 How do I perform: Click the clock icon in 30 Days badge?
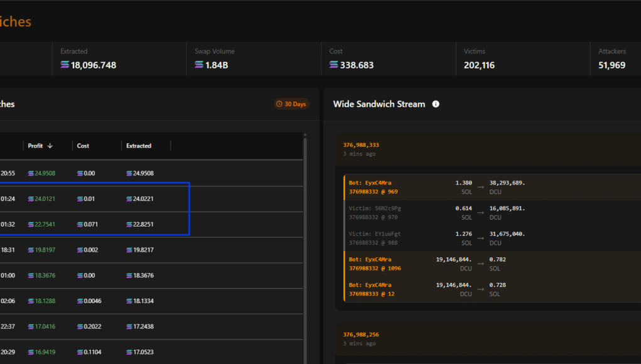pyautogui.click(x=280, y=104)
